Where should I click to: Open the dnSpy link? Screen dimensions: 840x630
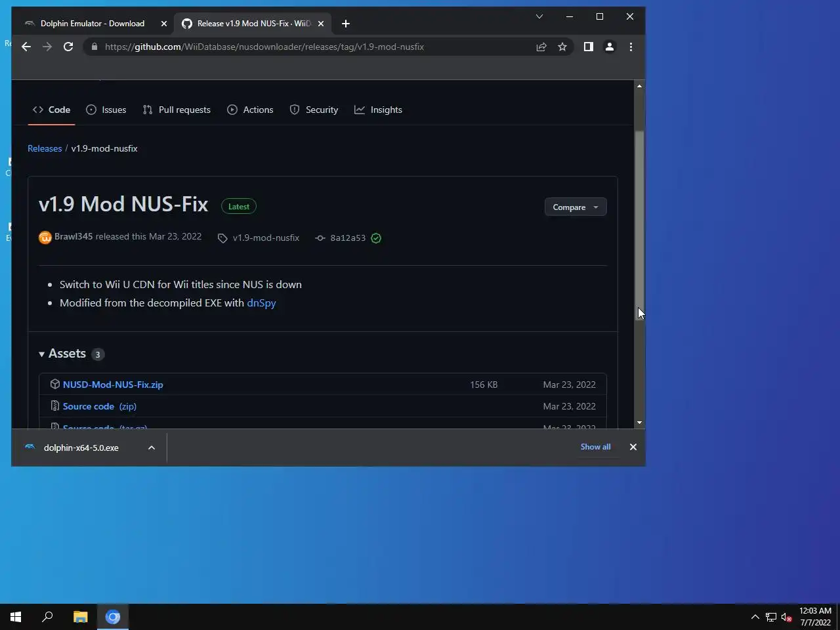(x=261, y=303)
